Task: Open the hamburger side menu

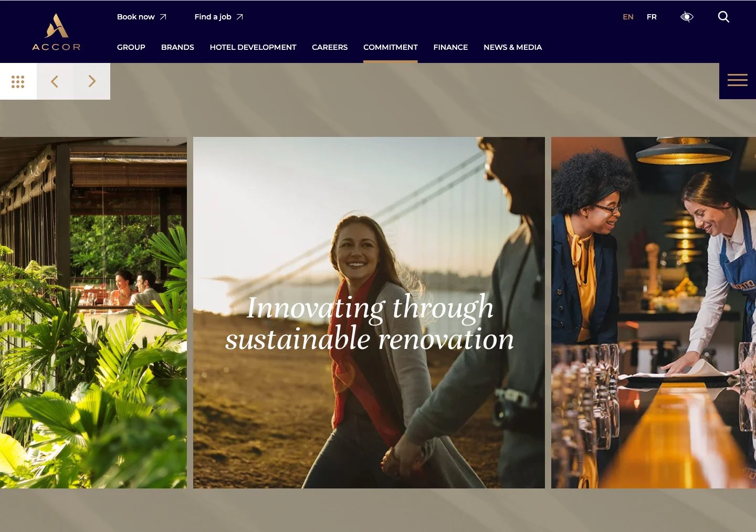Action: point(738,80)
